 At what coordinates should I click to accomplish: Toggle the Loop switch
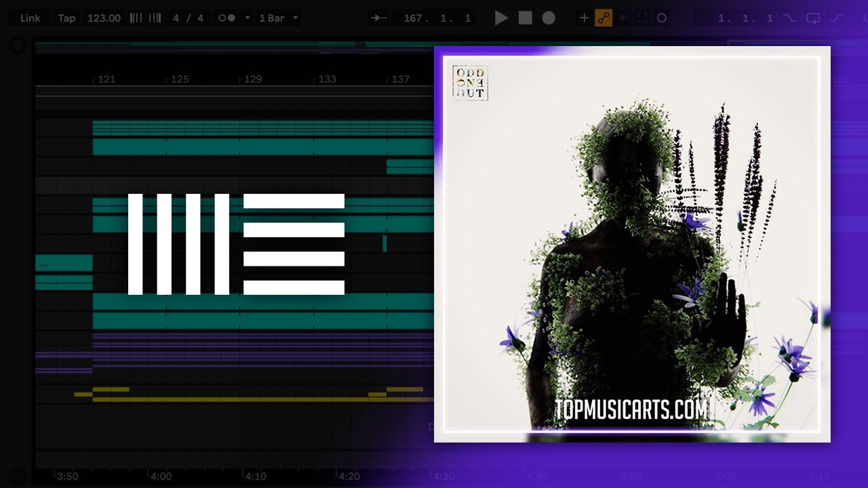[x=813, y=18]
